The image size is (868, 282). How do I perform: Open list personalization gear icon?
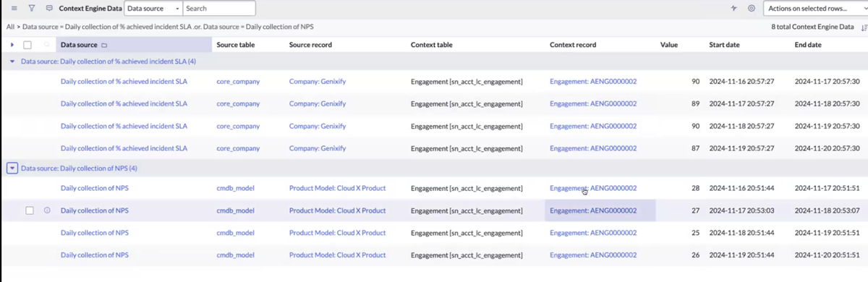[752, 9]
